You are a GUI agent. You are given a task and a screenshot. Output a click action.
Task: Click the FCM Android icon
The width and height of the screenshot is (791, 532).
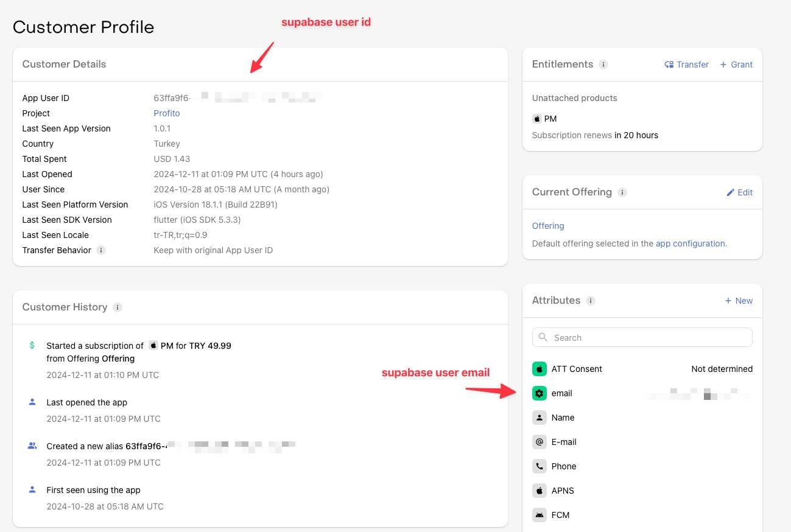coord(539,515)
